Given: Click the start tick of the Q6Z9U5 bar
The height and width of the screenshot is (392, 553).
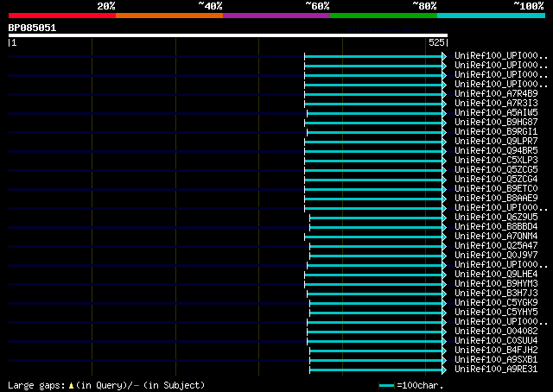Looking at the screenshot, I should [x=309, y=218].
